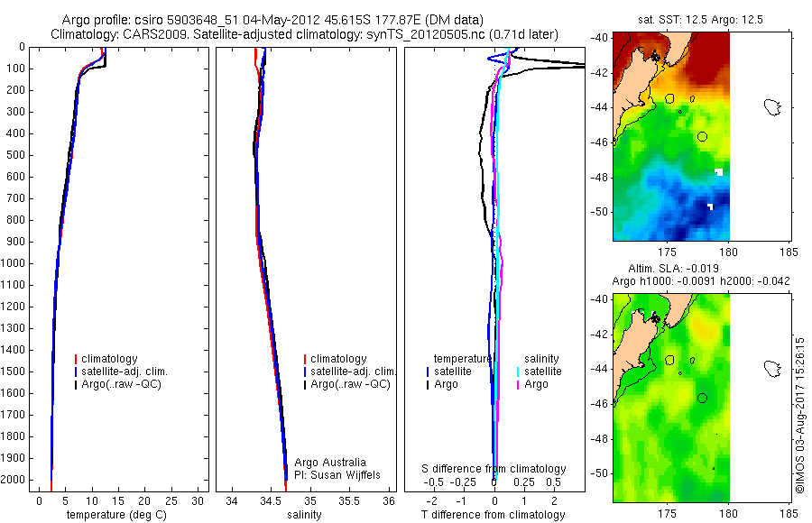Click the float position star marker on SLA map
The height and width of the screenshot is (523, 812).
pos(656,318)
